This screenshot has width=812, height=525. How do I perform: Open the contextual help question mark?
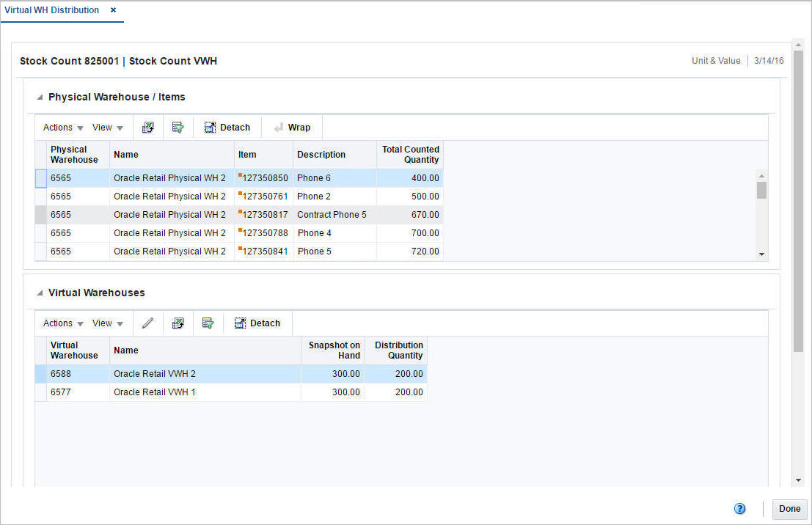click(x=739, y=508)
